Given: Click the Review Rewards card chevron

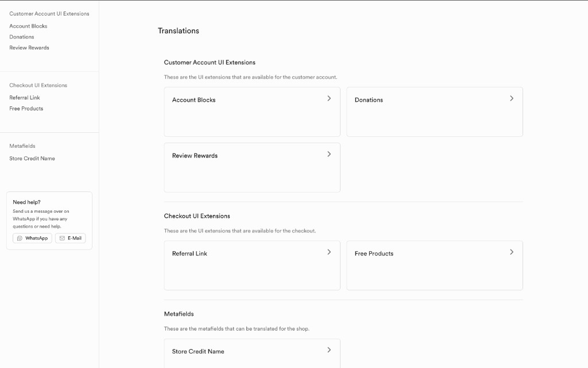Looking at the screenshot, I should click(329, 154).
